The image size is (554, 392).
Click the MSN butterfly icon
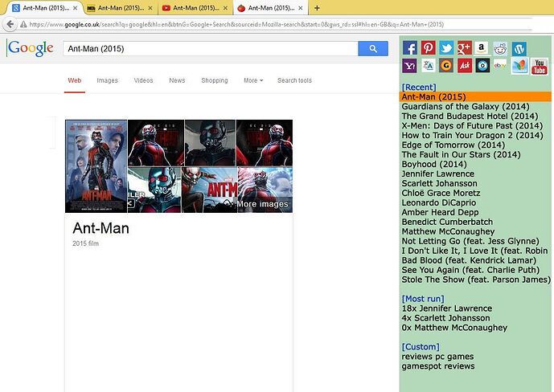pyautogui.click(x=519, y=66)
